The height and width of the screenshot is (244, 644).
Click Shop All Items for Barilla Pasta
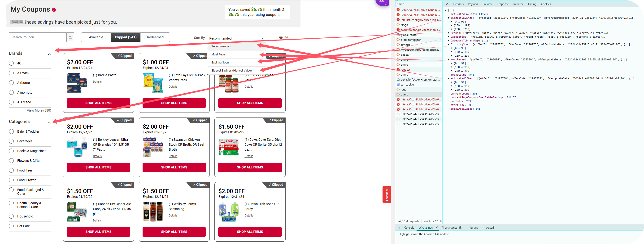[x=98, y=103]
